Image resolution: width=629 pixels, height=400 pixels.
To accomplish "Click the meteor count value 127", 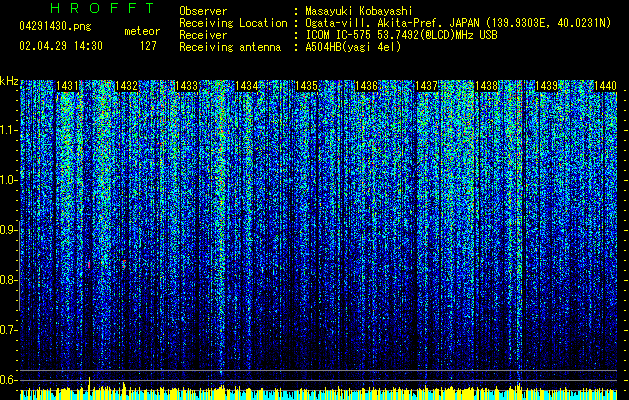I will (x=148, y=46).
